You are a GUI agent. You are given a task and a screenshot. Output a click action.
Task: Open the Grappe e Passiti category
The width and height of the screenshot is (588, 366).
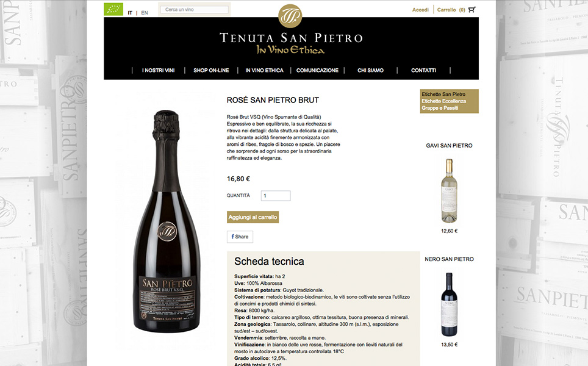click(440, 108)
